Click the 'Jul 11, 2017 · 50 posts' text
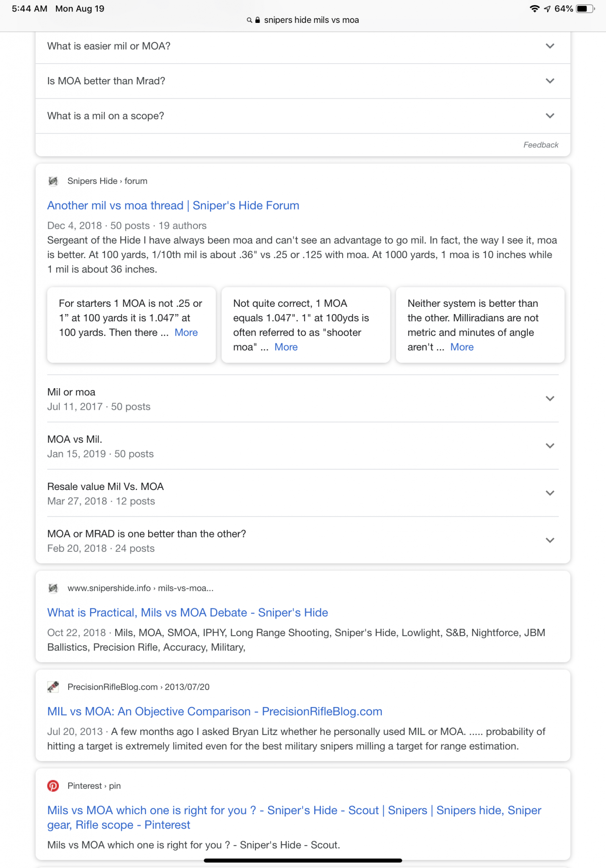606x868 pixels. click(99, 407)
